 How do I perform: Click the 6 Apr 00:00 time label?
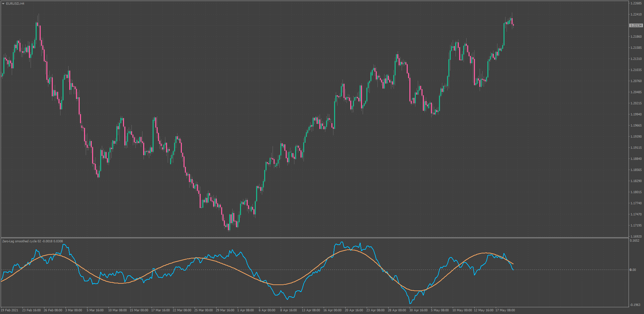[267, 310]
